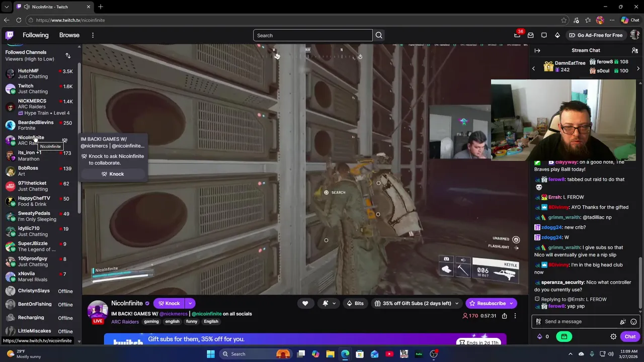Open notification bell dropdown
The image size is (644, 362).
coord(329,303)
